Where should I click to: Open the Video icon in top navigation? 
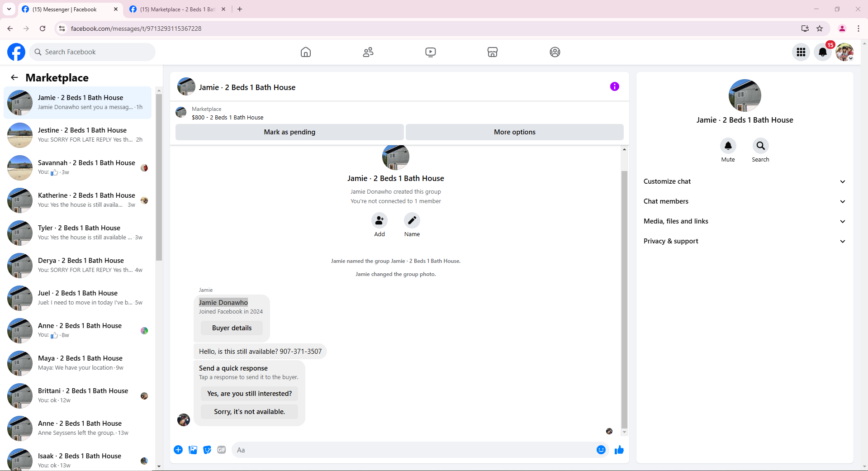point(431,52)
